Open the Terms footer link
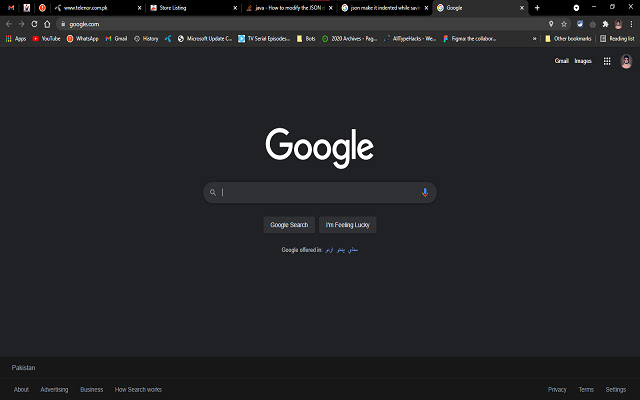Image resolution: width=640 pixels, height=400 pixels. 586,389
